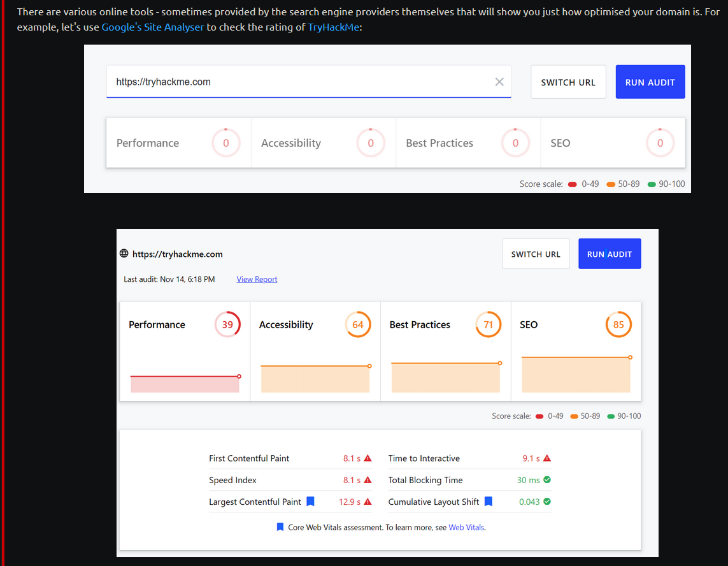
Task: Click the blue bookmark beside Cumulative Layout Shift
Action: pyautogui.click(x=489, y=502)
